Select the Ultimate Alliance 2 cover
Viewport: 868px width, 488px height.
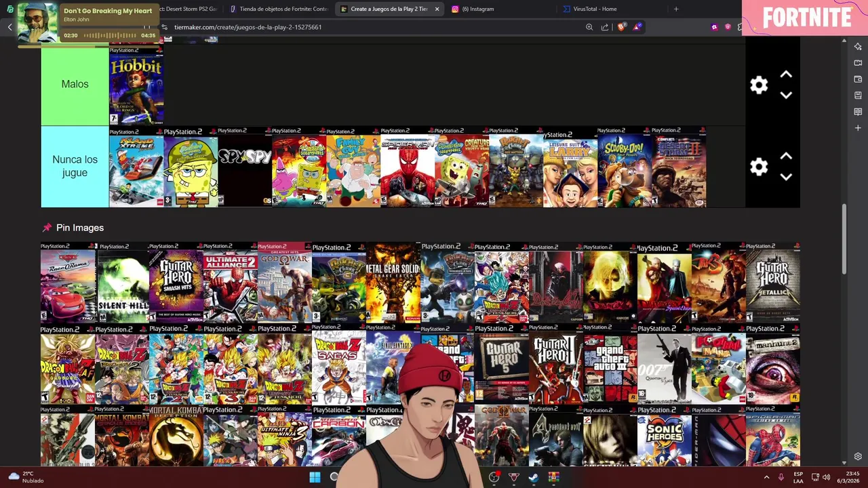pyautogui.click(x=231, y=283)
